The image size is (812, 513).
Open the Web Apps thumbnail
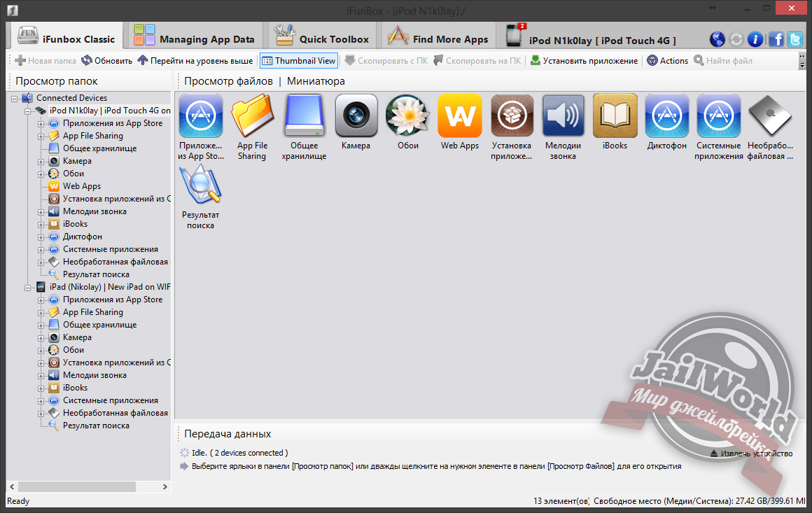459,116
